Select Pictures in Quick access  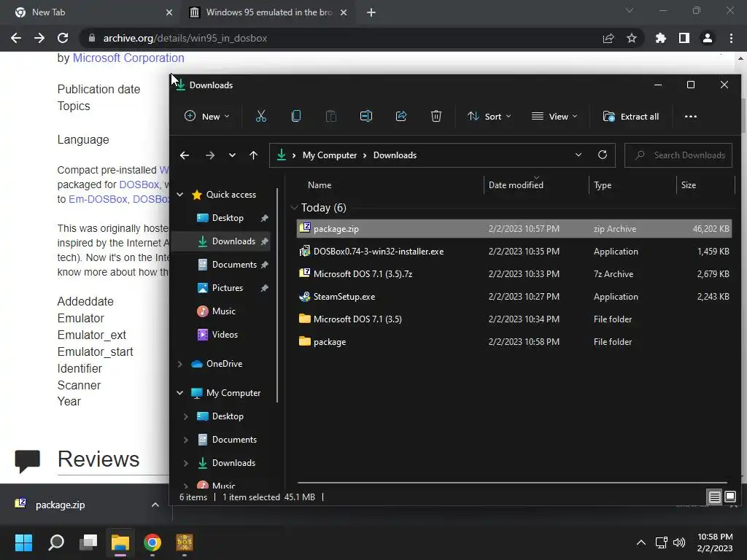228,287
